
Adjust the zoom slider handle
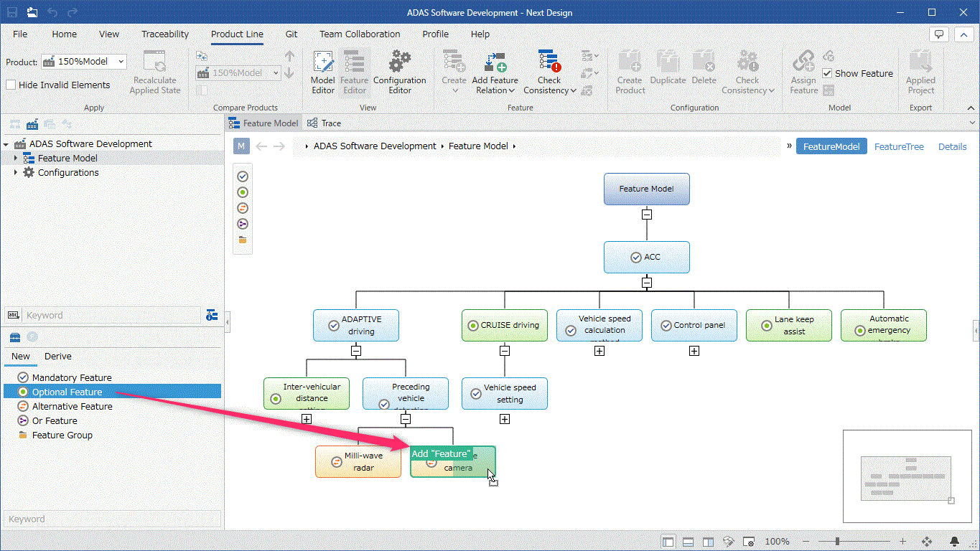coord(837,542)
